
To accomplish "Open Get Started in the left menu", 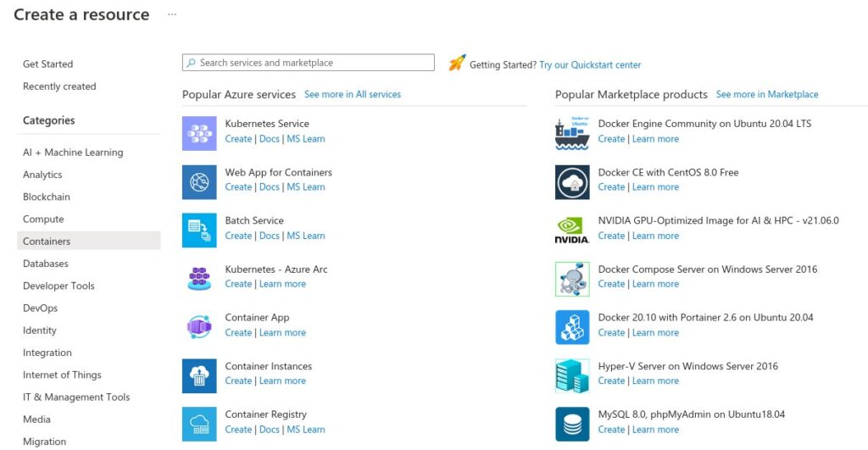I will pyautogui.click(x=47, y=64).
